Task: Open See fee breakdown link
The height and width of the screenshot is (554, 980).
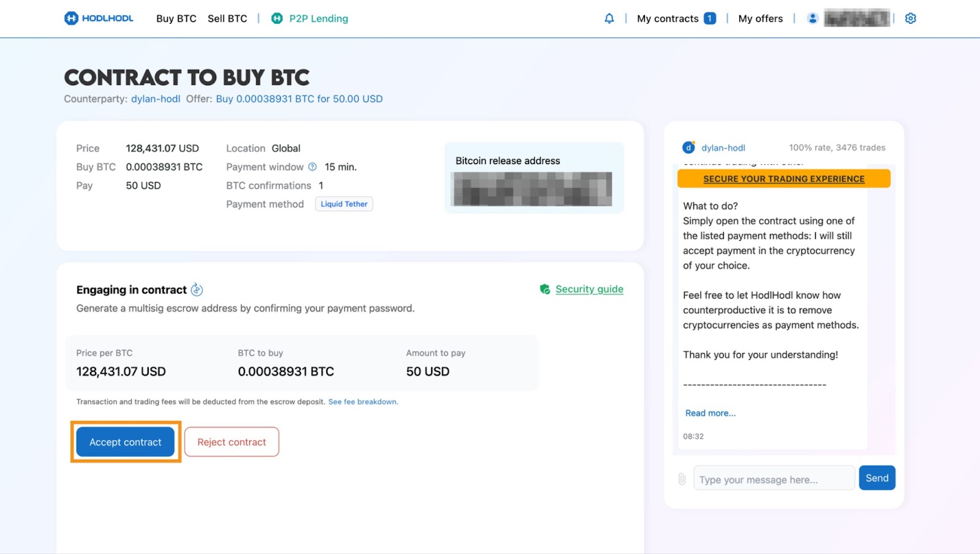Action: 363,402
